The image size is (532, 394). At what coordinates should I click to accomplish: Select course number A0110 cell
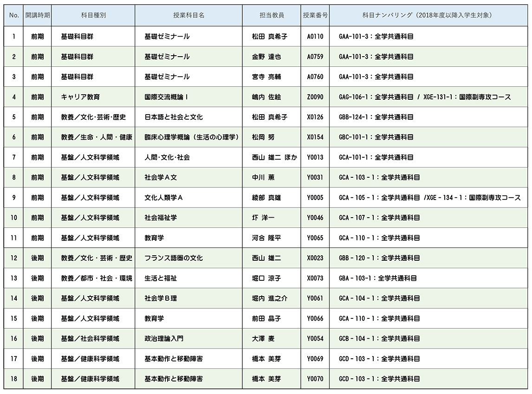tap(315, 37)
